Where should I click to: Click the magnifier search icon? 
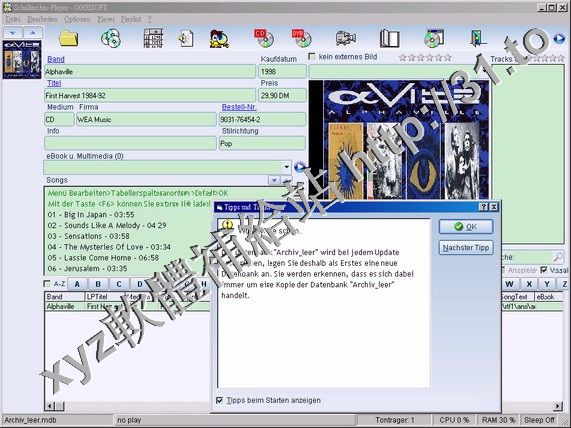[x=558, y=257]
